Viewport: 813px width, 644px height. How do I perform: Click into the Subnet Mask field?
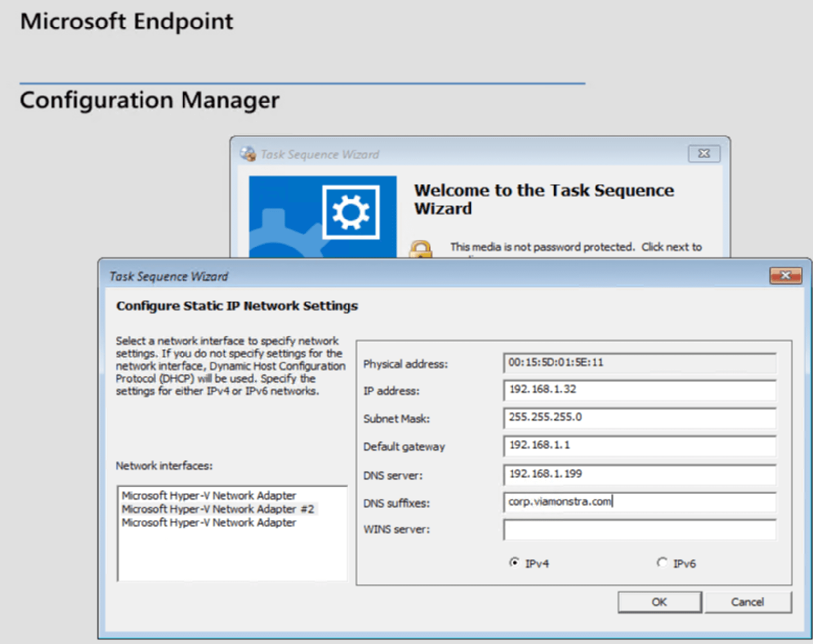pos(639,418)
